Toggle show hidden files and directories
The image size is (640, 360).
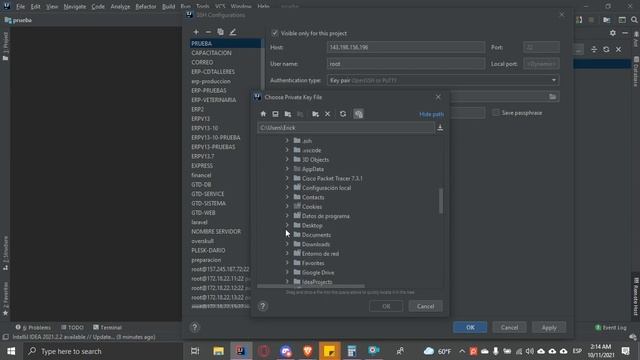click(358, 114)
